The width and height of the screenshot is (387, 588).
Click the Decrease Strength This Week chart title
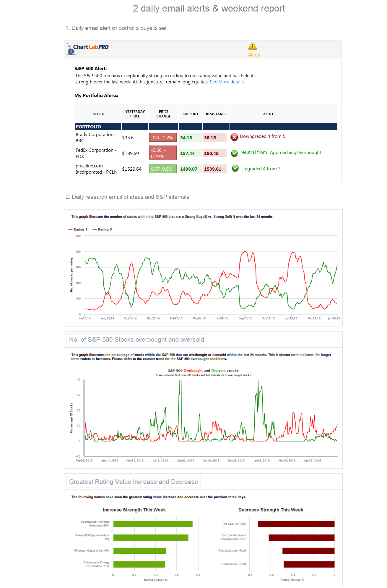pyautogui.click(x=271, y=510)
